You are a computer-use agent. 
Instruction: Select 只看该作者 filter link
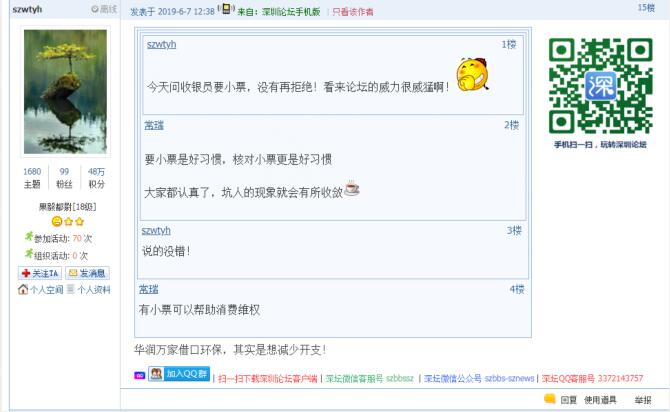pyautogui.click(x=353, y=12)
